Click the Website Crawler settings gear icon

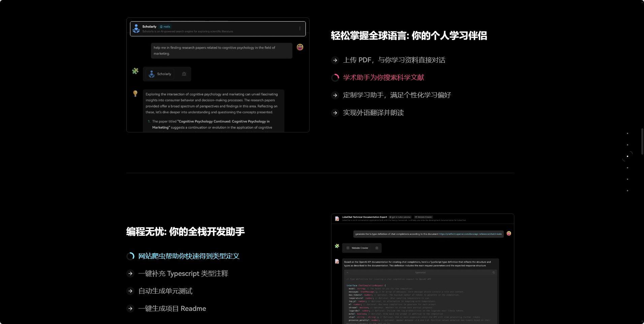coord(377,248)
